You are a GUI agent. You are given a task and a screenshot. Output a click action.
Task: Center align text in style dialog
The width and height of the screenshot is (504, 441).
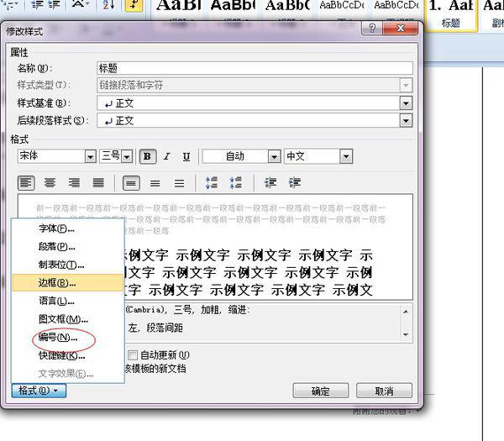click(50, 183)
